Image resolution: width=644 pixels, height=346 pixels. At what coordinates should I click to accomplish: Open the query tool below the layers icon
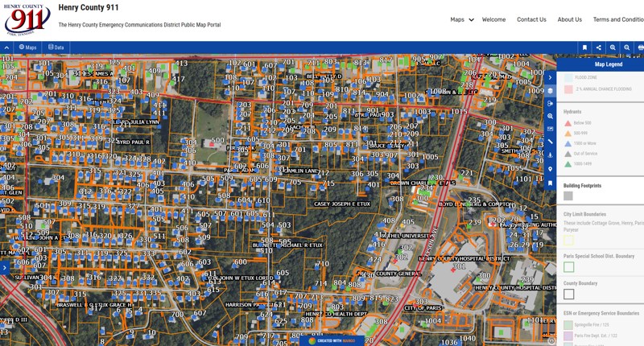point(550,104)
